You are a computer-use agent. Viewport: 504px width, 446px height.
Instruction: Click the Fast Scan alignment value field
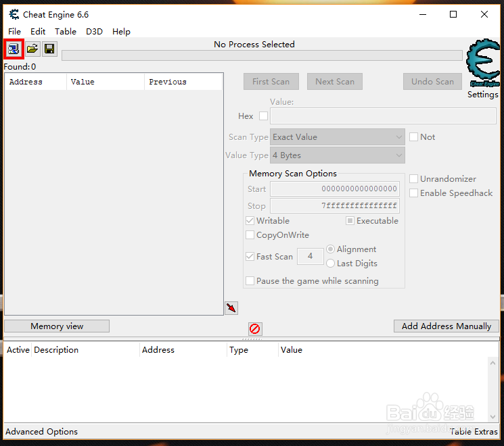pos(310,256)
